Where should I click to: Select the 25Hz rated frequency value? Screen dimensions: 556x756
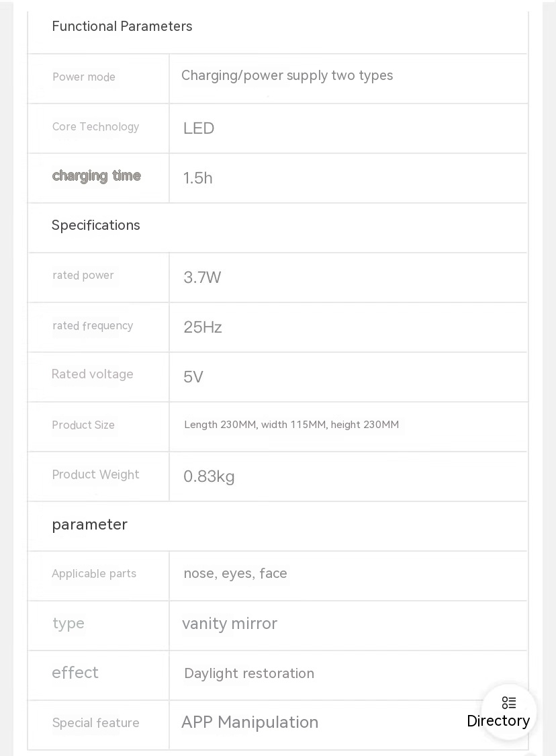[x=203, y=327]
